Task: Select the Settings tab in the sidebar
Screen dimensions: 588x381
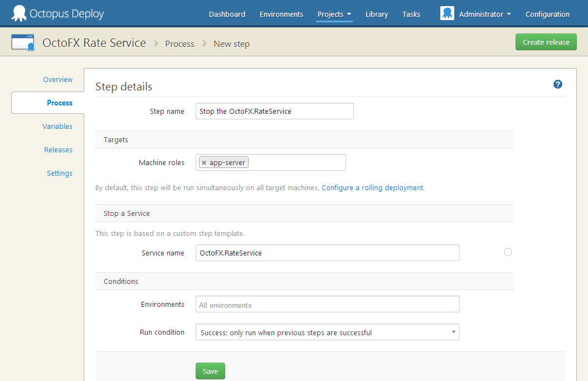Action: 59,173
